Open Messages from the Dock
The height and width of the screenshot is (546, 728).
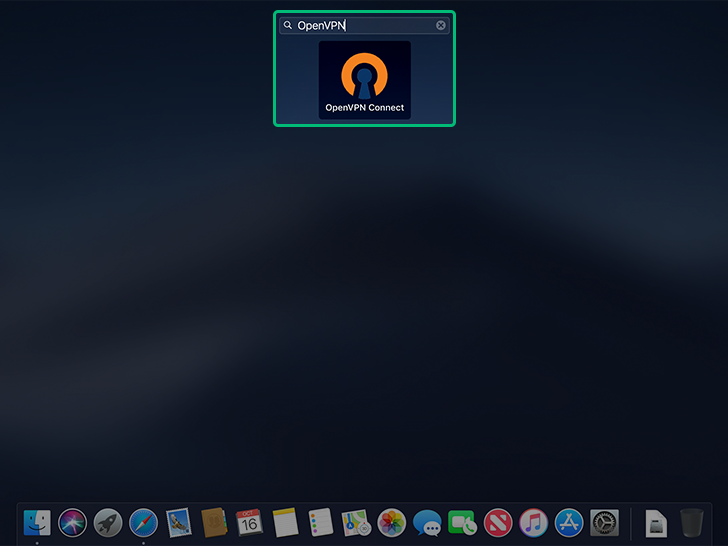pyautogui.click(x=427, y=523)
